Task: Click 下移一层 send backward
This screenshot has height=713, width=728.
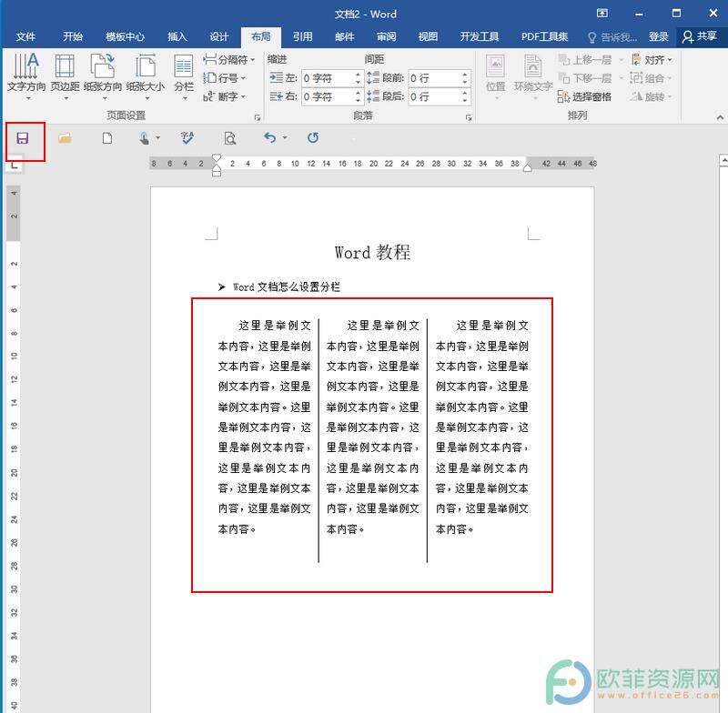Action: point(585,78)
